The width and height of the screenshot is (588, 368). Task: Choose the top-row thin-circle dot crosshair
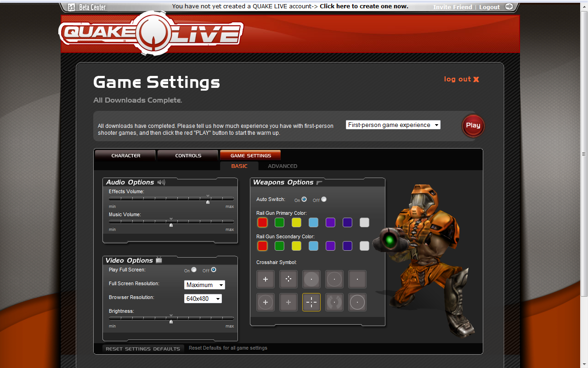[x=334, y=279]
